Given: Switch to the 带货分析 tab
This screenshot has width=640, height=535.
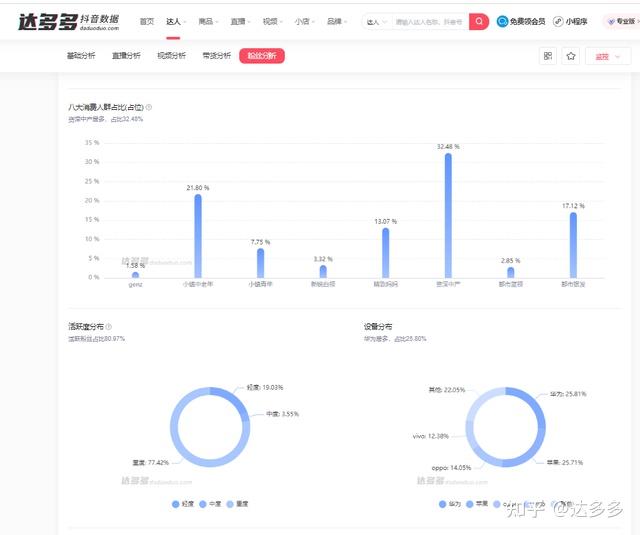Looking at the screenshot, I should pyautogui.click(x=217, y=55).
